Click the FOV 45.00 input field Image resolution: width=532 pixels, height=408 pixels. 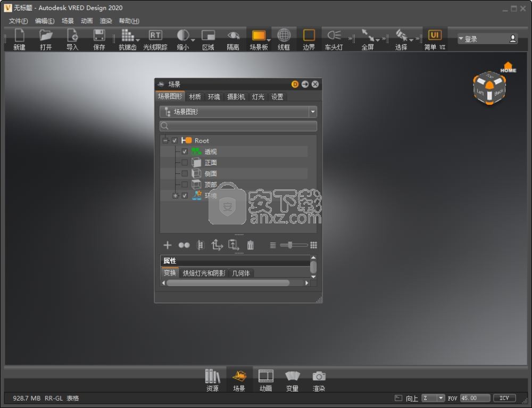coord(475,398)
